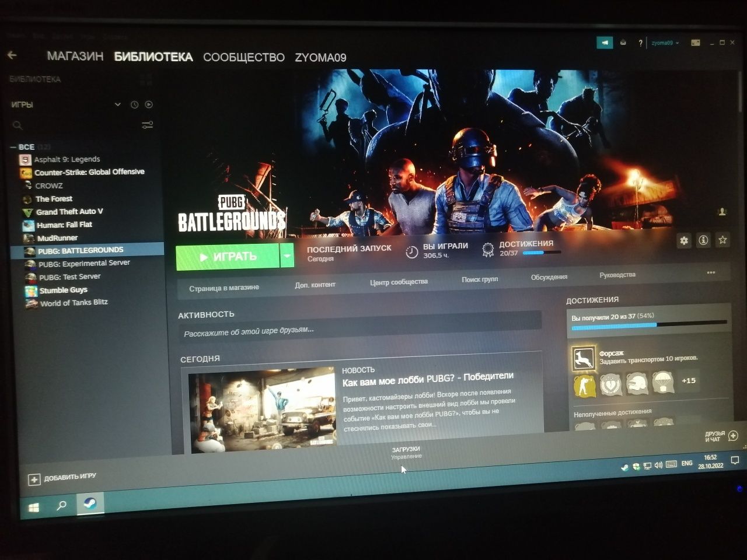Select World of Tanks Blitz
747x560 pixels.
[x=74, y=303]
